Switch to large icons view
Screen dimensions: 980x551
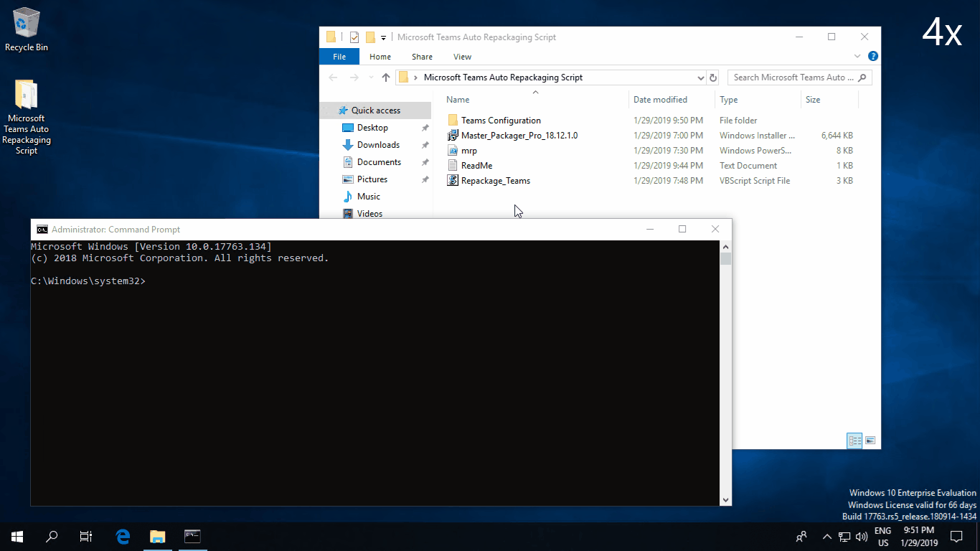tap(870, 441)
